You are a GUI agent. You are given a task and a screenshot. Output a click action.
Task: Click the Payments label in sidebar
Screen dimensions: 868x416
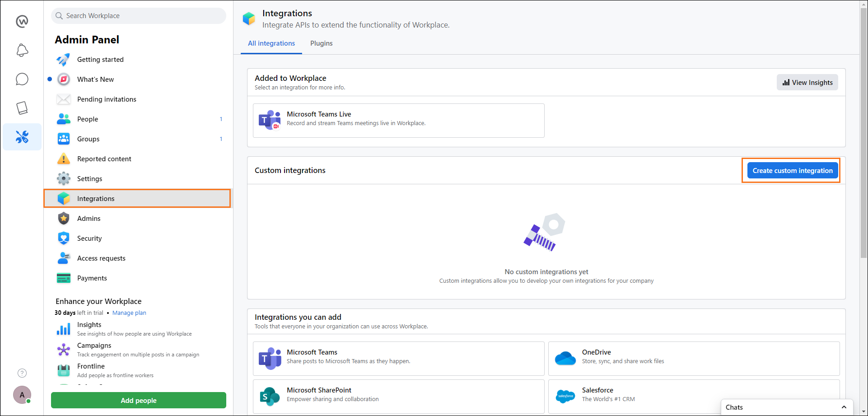click(92, 278)
